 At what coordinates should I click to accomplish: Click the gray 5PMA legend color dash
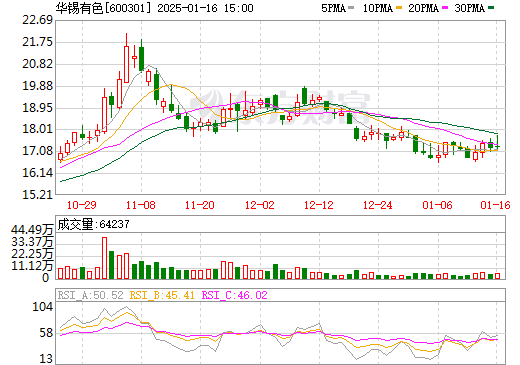coord(351,7)
